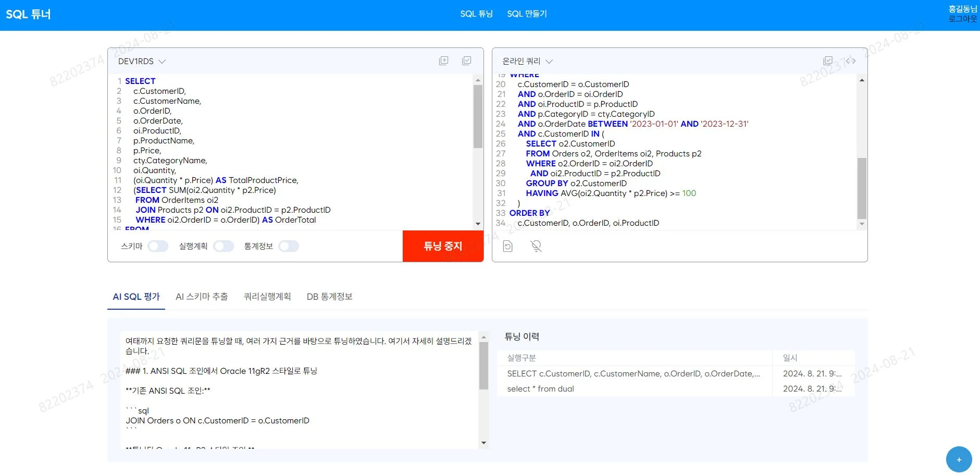Select the tuning history entry starting with SELECT c.CustomerID

pos(633,373)
